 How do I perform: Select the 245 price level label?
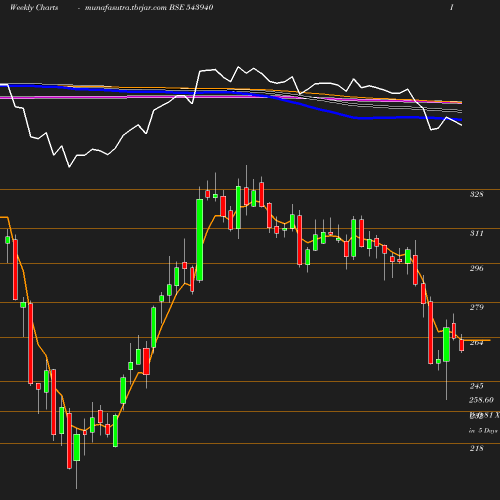[476, 386]
